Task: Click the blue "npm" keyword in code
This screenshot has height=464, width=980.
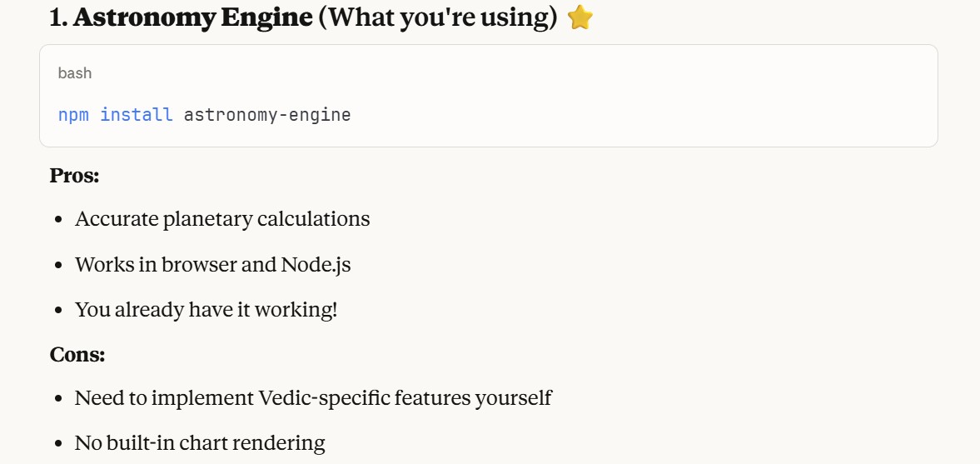Action: pyautogui.click(x=72, y=114)
